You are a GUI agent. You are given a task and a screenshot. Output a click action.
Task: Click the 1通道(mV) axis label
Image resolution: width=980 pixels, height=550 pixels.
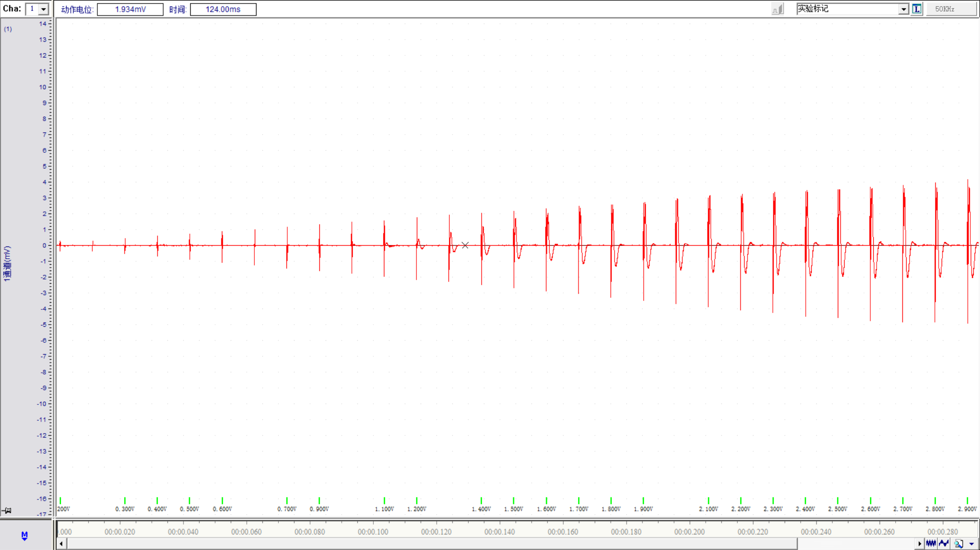click(7, 264)
